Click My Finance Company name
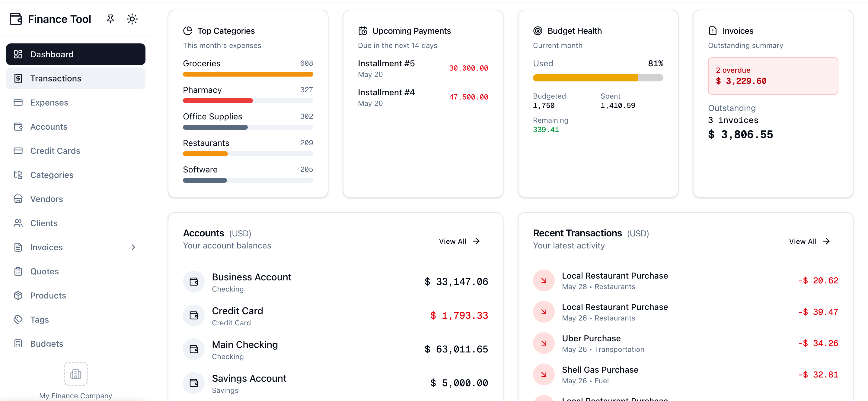 pos(76,396)
